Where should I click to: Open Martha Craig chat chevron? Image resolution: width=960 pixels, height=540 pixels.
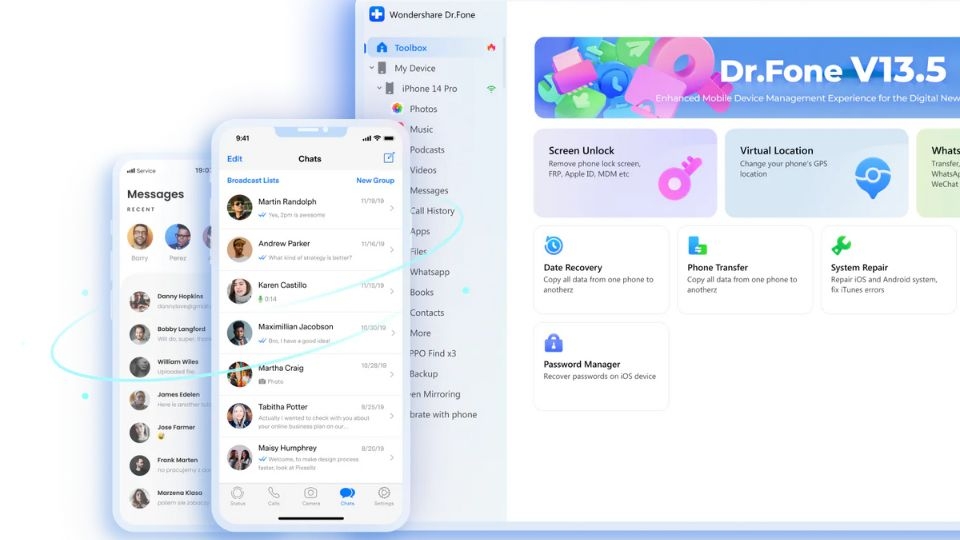[392, 374]
